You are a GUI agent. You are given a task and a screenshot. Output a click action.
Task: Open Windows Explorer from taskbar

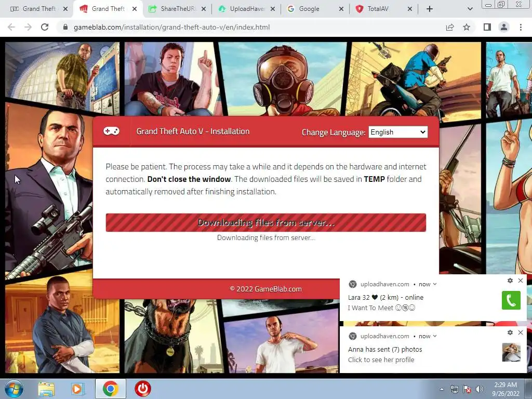click(x=46, y=389)
